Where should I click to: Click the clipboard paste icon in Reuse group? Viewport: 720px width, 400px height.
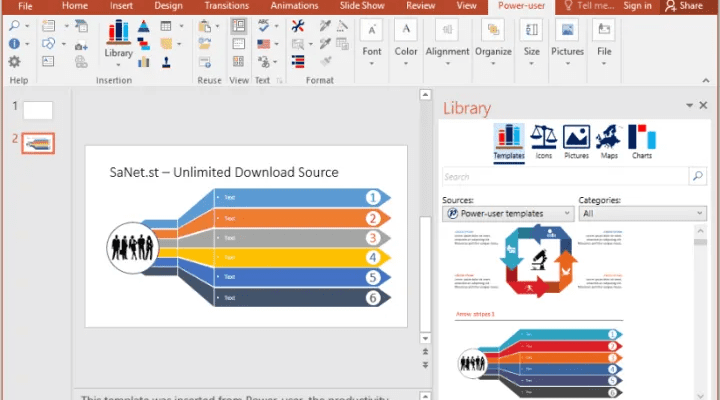tap(204, 26)
